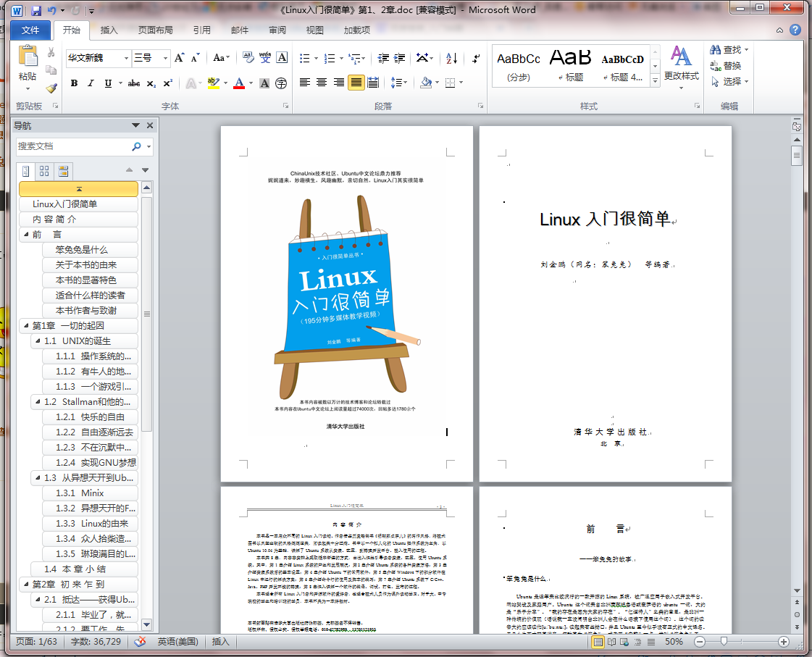
Task: Toggle character shading A button
Action: click(x=264, y=83)
